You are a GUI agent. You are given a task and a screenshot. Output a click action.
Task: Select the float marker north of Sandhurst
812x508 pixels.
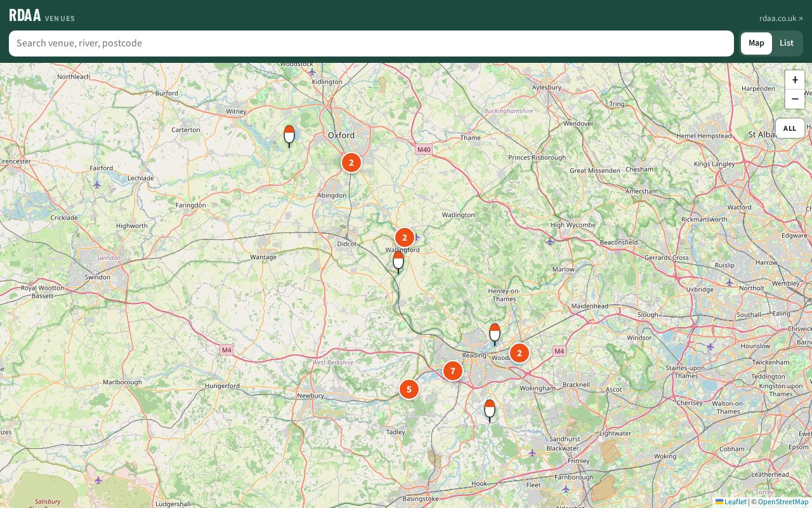490,410
